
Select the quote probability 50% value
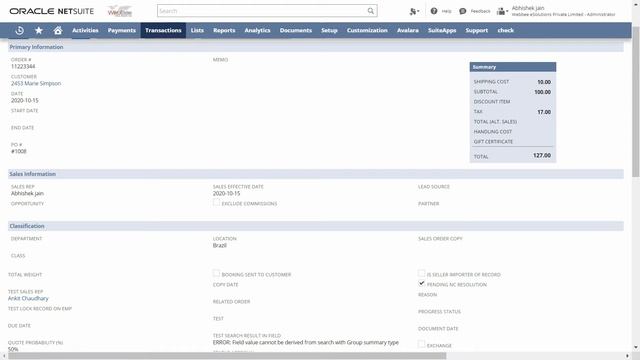pyautogui.click(x=13, y=349)
